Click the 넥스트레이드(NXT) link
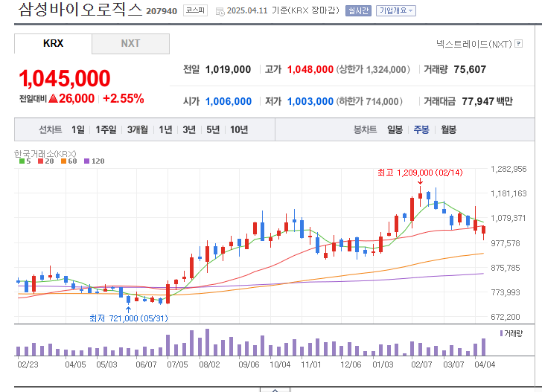 click(x=474, y=44)
